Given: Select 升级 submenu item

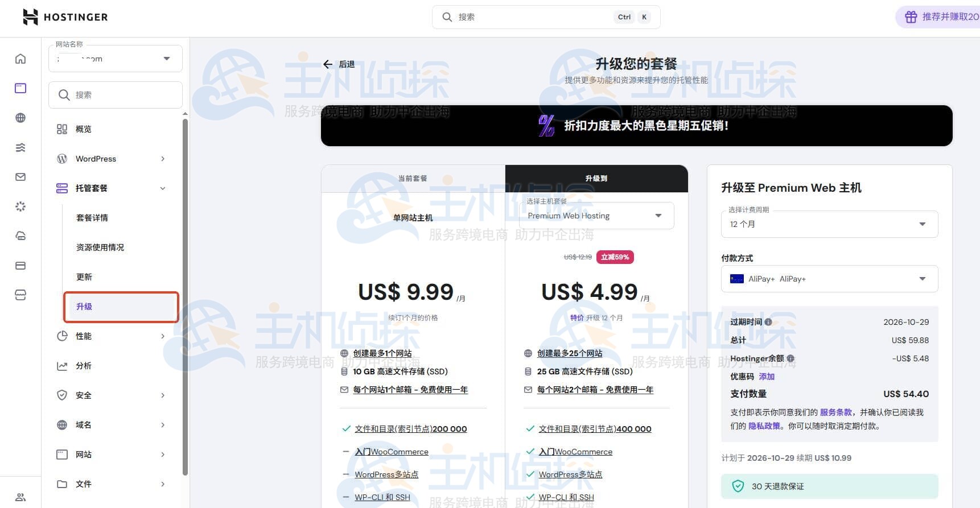Looking at the screenshot, I should point(121,307).
